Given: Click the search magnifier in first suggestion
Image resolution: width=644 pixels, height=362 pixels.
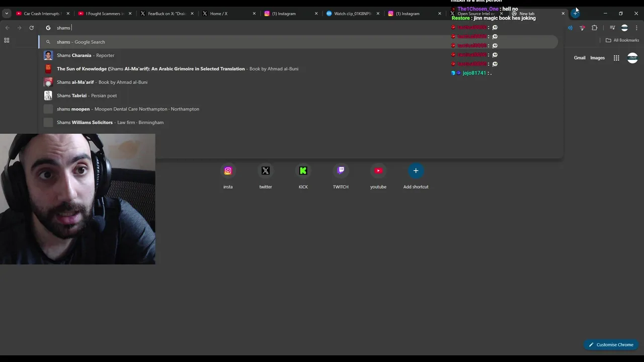Looking at the screenshot, I should click(x=48, y=42).
